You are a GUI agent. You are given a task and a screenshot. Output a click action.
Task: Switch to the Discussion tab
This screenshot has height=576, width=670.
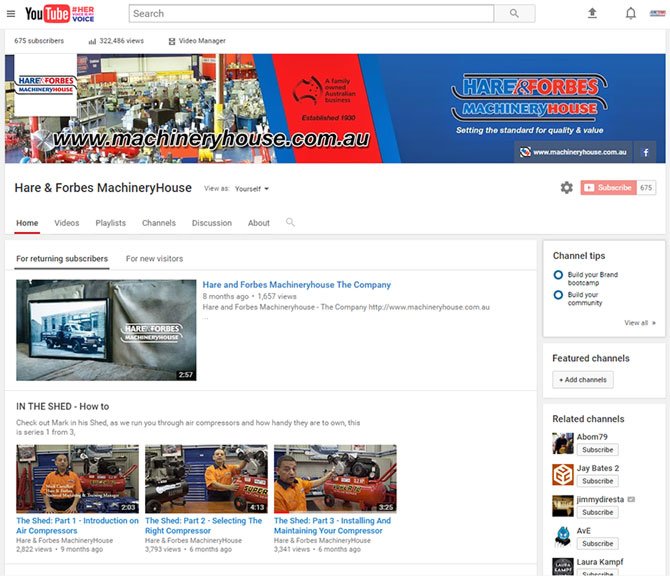(x=212, y=223)
